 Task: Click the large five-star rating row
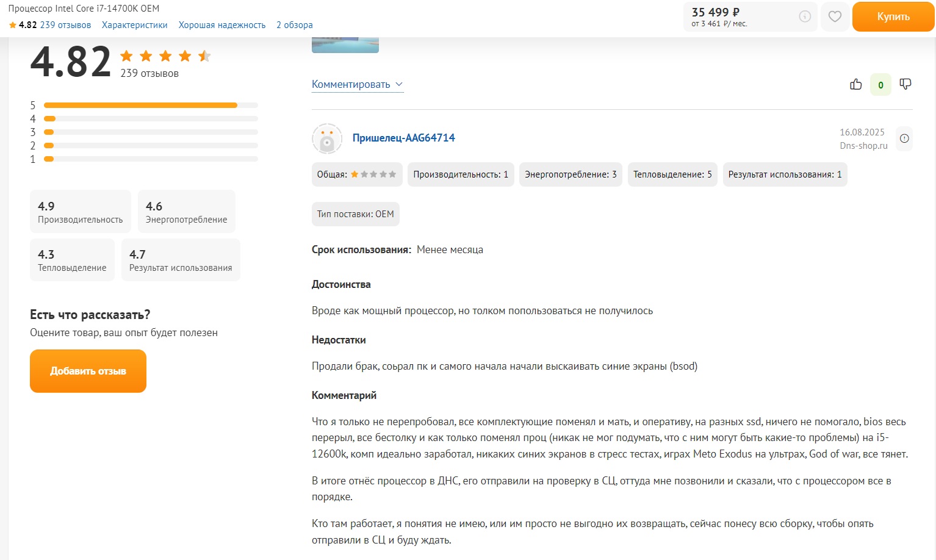pyautogui.click(x=165, y=56)
